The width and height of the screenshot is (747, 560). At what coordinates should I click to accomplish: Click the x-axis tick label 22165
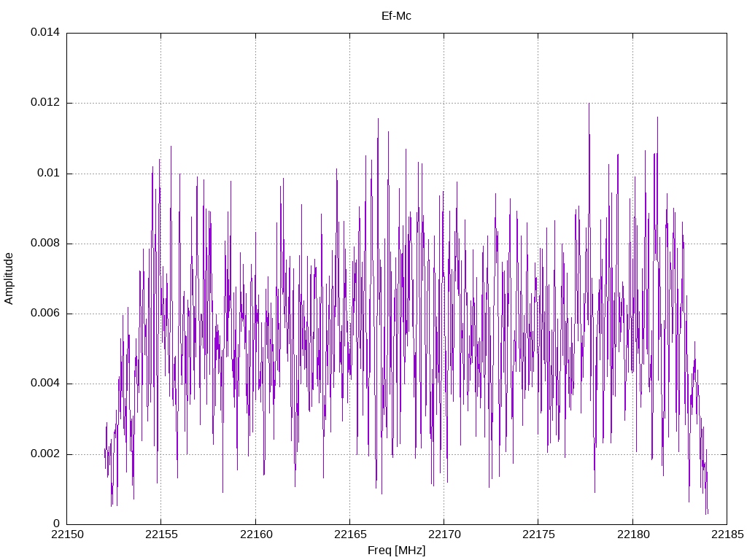pos(350,534)
